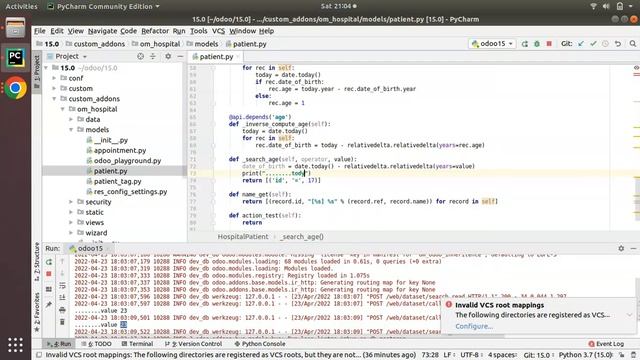Select the patient.py editor tab
Screen dimensions: 640x360
(x=216, y=57)
